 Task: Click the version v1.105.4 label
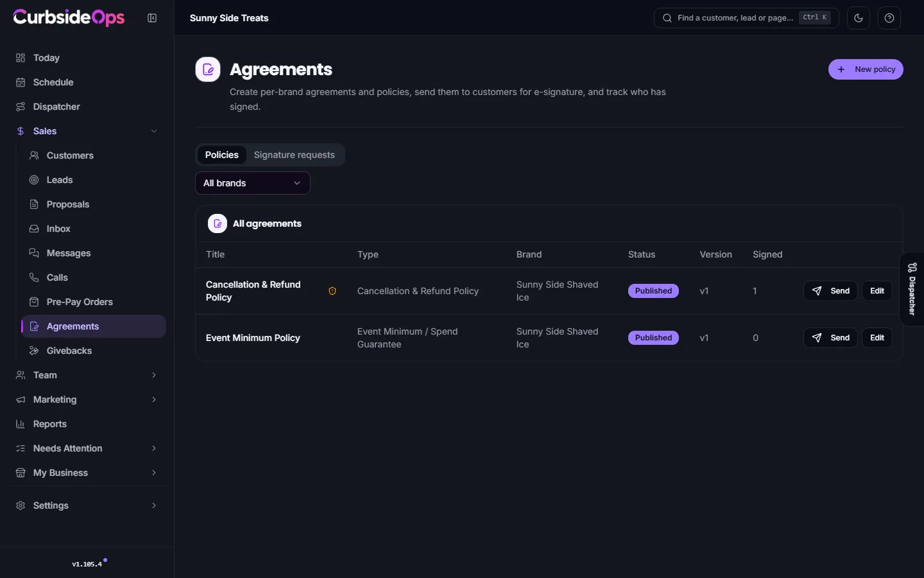click(87, 564)
